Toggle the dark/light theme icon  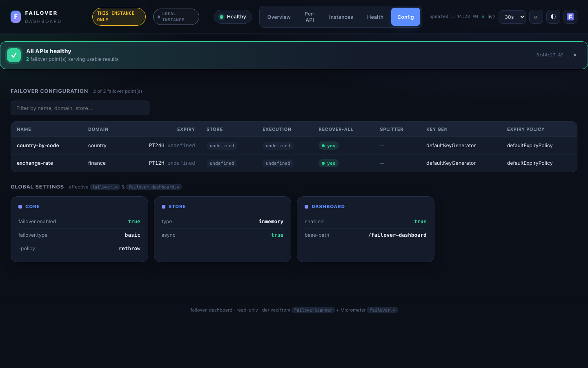point(553,17)
